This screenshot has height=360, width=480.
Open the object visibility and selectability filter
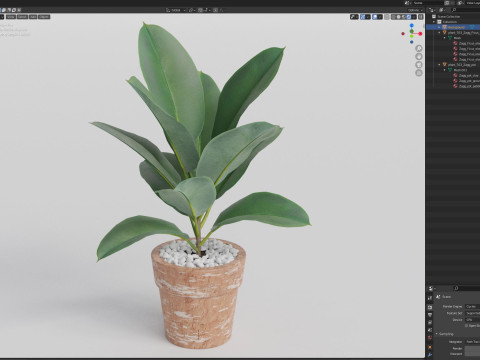pos(354,17)
